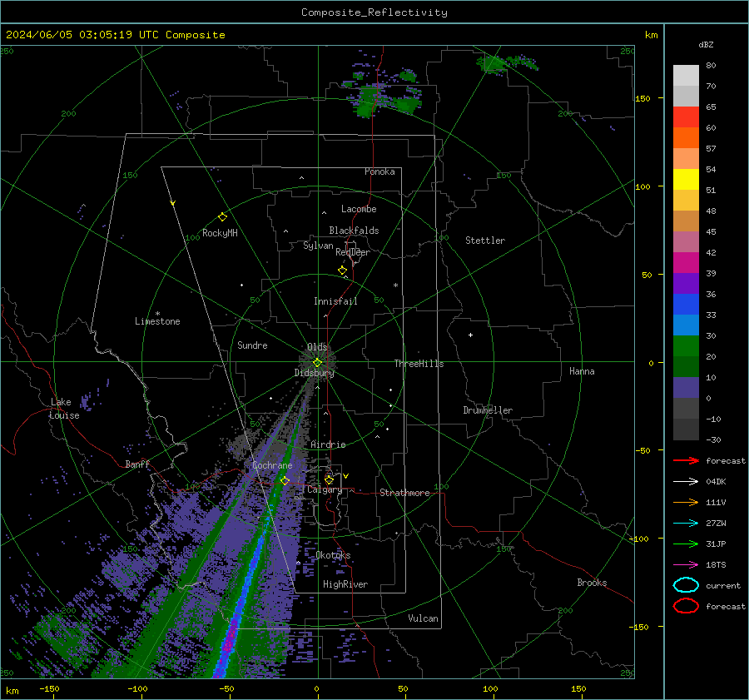Screen dimensions: 749x700
Task: Click the yellow diamond marker by RockyMH
Action: point(222,217)
